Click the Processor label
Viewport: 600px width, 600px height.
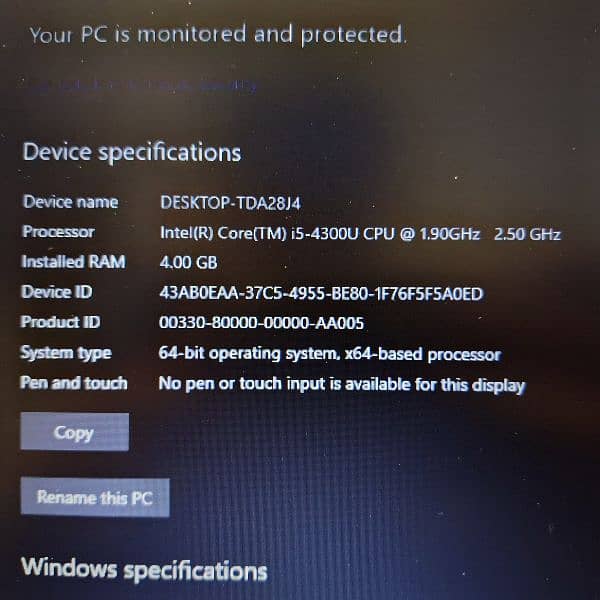59,232
